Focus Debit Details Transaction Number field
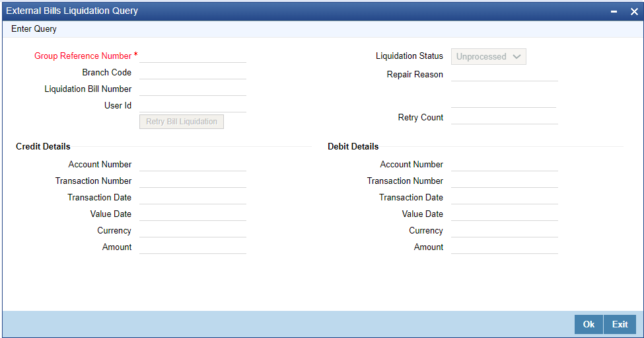The height and width of the screenshot is (338, 644). click(505, 181)
